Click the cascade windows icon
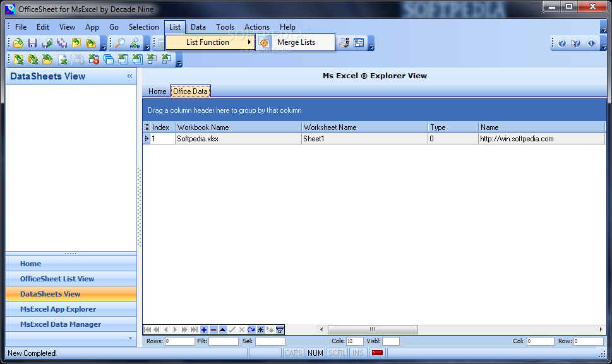This screenshot has width=612, height=364. click(109, 59)
